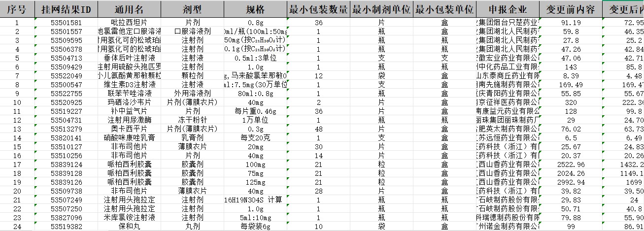
Task: Click the cell with ID 53827096
Action: pyautogui.click(x=67, y=218)
